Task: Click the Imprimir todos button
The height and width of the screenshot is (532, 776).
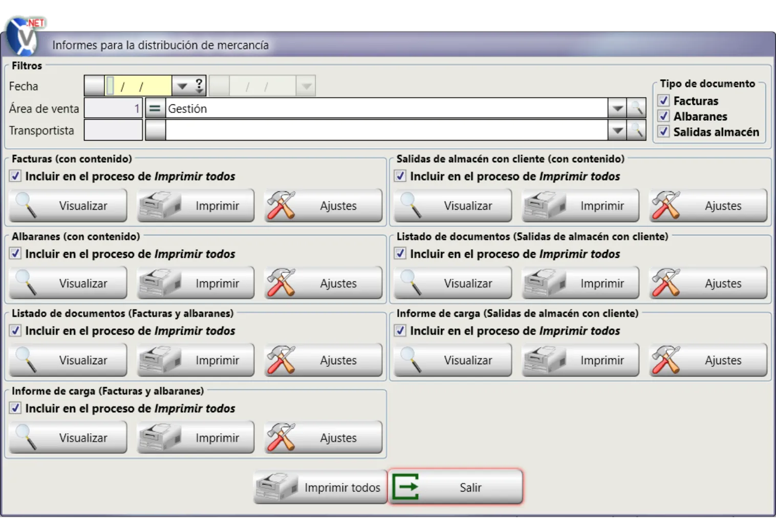Action: click(320, 487)
